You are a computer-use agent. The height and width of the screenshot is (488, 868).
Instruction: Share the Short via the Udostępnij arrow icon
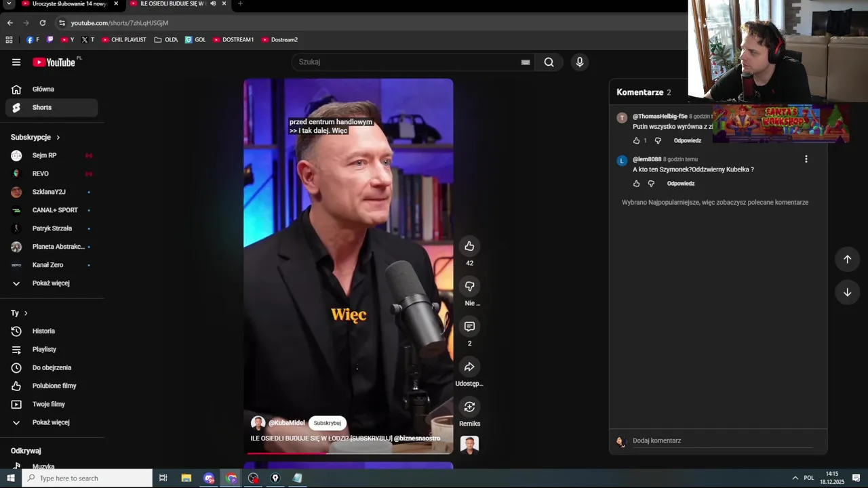click(469, 367)
